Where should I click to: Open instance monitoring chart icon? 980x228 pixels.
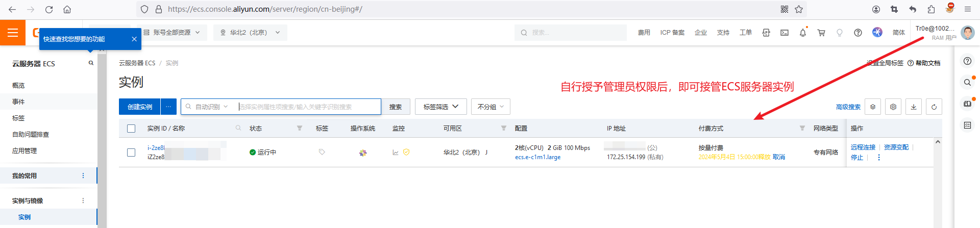click(396, 152)
